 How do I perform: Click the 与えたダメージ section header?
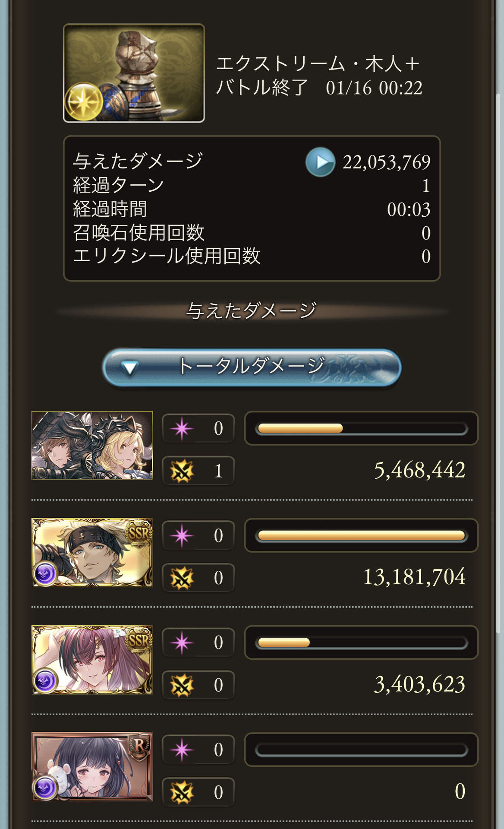[x=252, y=310]
